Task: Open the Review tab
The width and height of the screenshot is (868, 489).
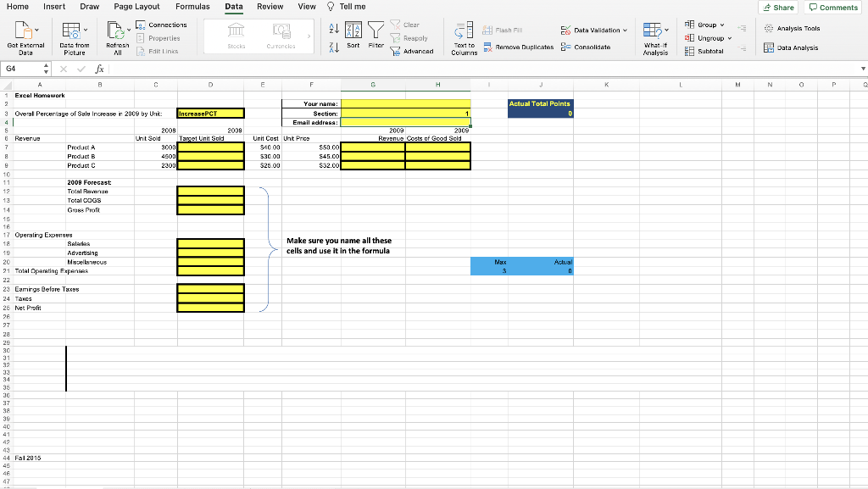Action: click(x=270, y=7)
